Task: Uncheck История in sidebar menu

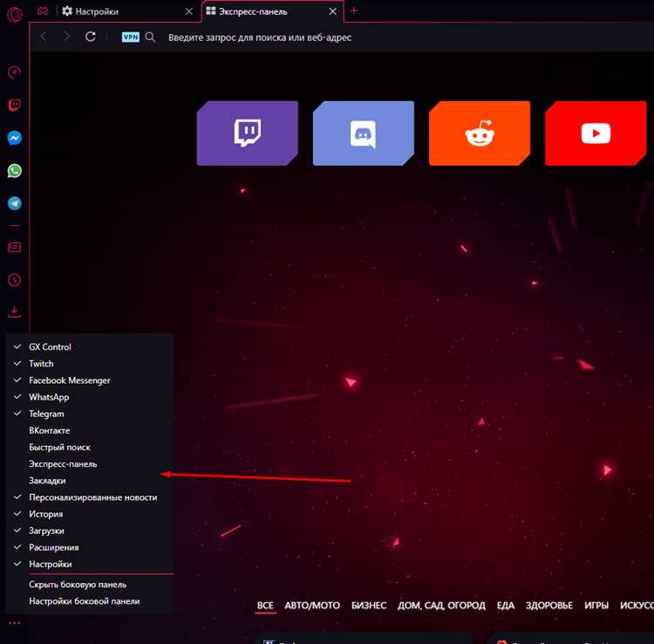Action: click(90, 514)
